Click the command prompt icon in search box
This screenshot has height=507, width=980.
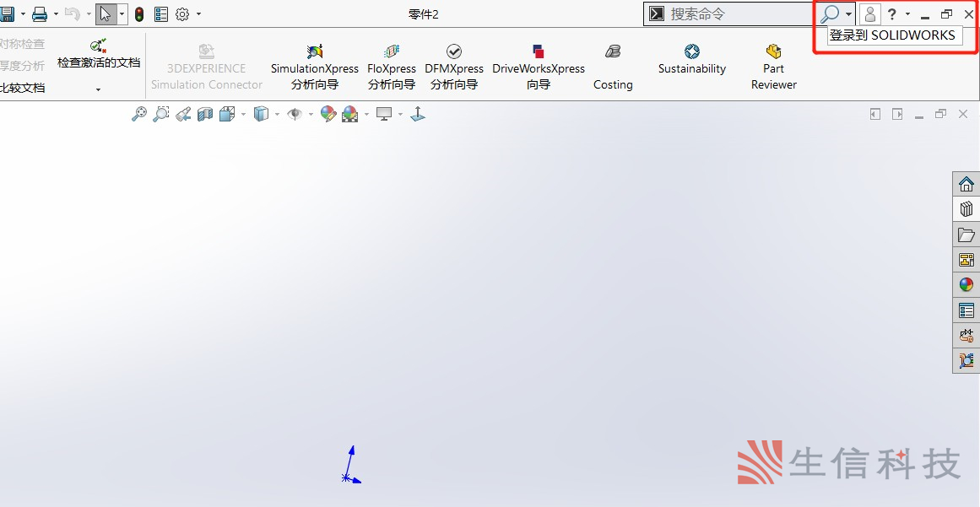pos(656,13)
